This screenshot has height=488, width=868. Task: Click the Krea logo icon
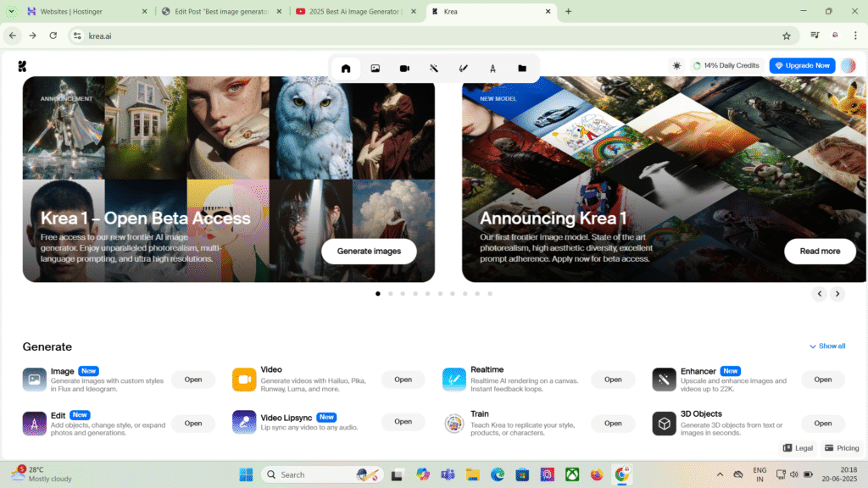[22, 66]
